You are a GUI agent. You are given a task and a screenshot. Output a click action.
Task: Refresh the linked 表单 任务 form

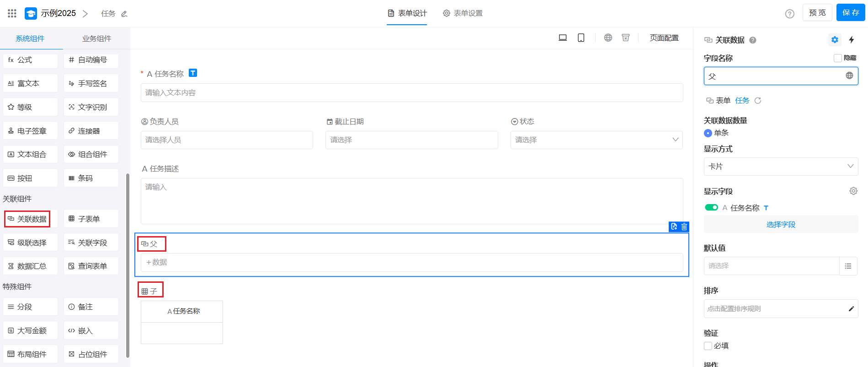[758, 101]
